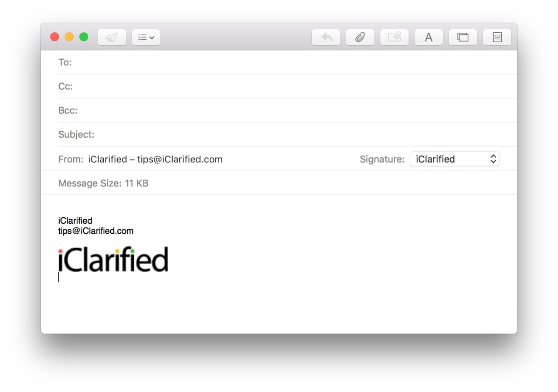Screen dimensions: 558x392
Task: Open the header fields list dropdown
Action: pyautogui.click(x=146, y=37)
